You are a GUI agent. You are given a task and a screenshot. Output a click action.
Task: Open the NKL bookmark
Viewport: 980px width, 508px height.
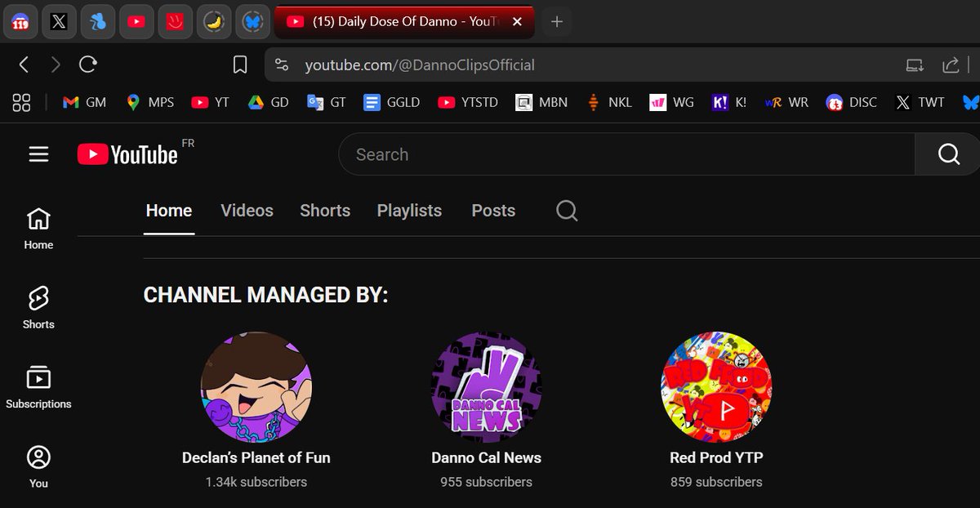[609, 102]
